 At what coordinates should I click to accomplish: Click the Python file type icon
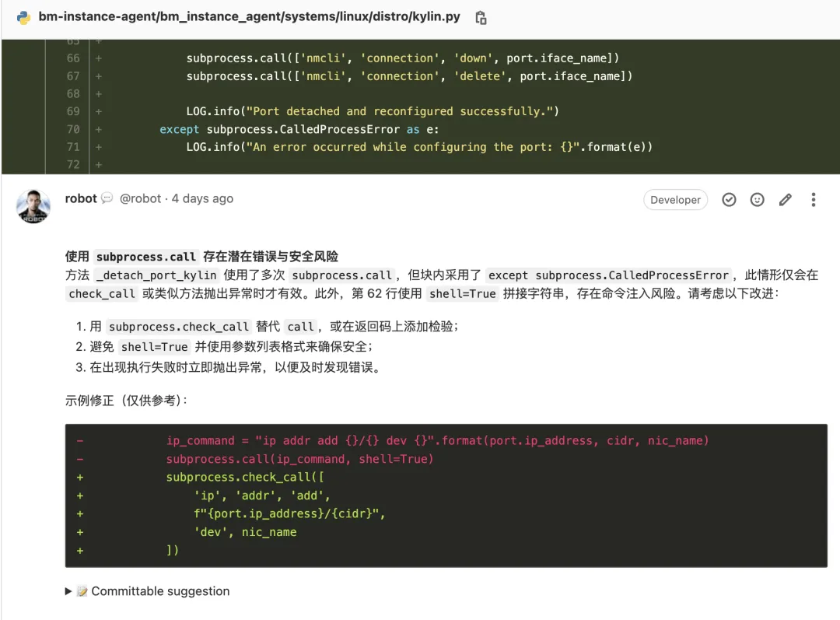23,18
